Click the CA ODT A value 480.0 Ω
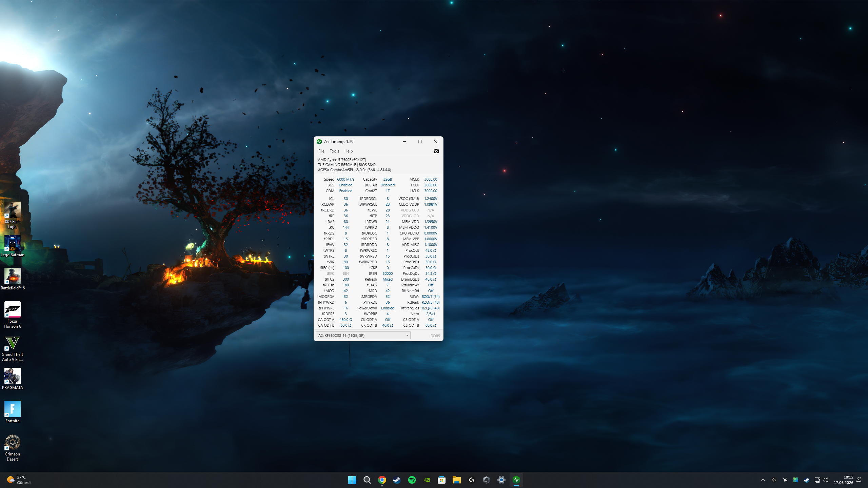This screenshot has width=868, height=488. pos(346,320)
